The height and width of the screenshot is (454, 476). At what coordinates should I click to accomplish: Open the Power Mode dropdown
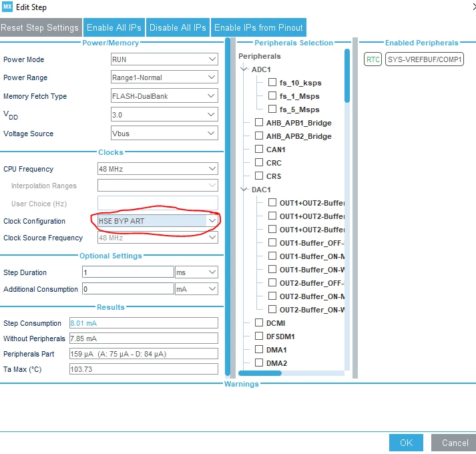(x=164, y=59)
